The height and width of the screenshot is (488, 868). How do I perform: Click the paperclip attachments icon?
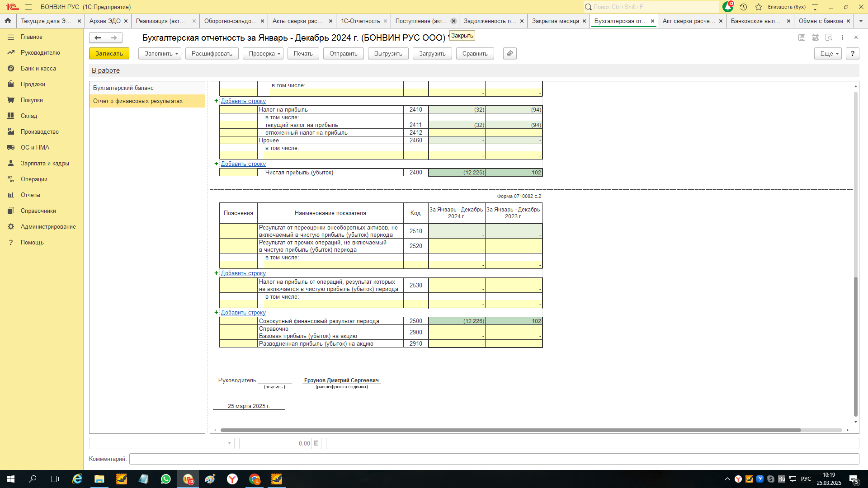pyautogui.click(x=509, y=53)
